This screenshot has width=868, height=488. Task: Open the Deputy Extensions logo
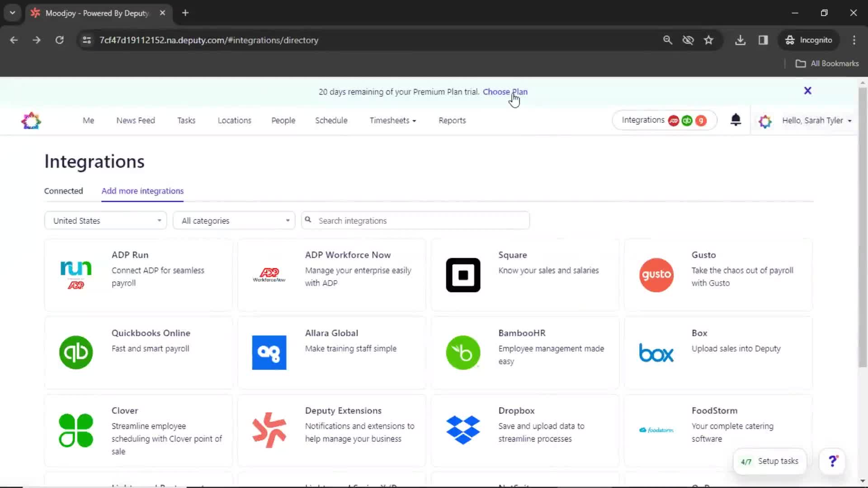click(269, 430)
